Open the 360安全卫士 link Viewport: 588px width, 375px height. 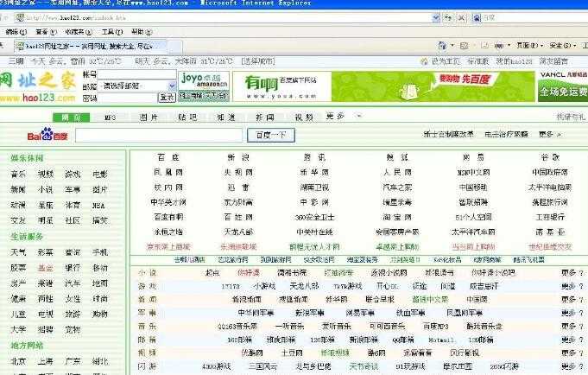pyautogui.click(x=314, y=217)
